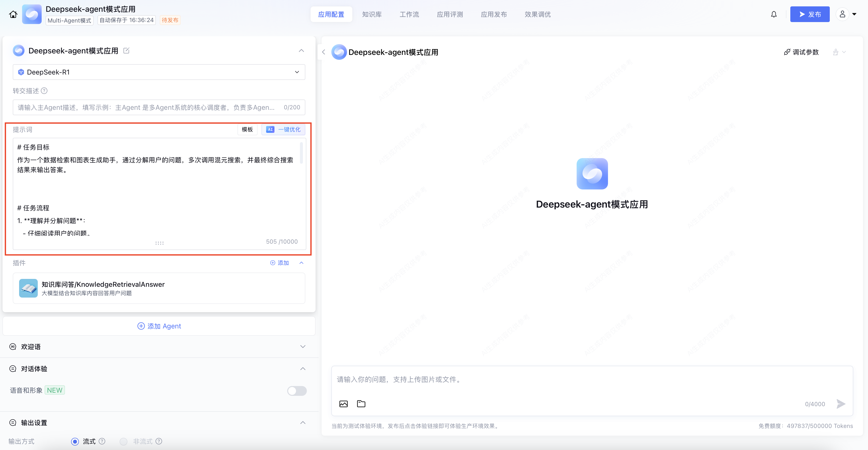Open 调试参数 debug settings
Viewport: 868px width, 450px height.
(801, 52)
